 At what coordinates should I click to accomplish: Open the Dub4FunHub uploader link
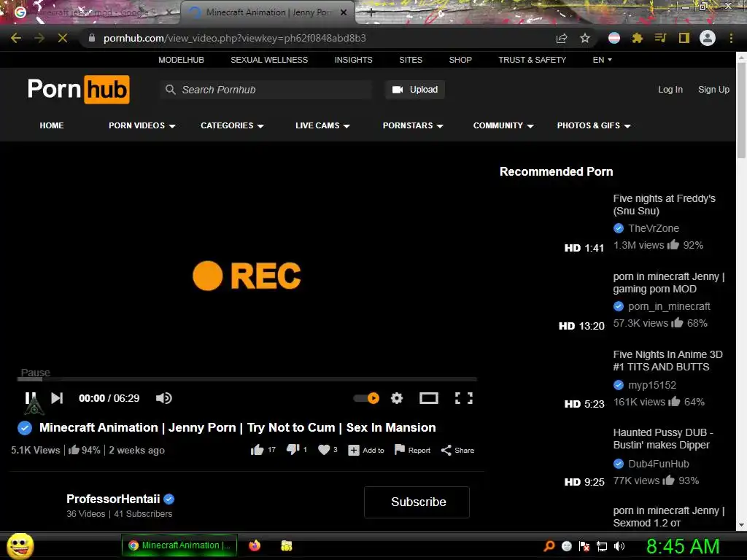659,464
